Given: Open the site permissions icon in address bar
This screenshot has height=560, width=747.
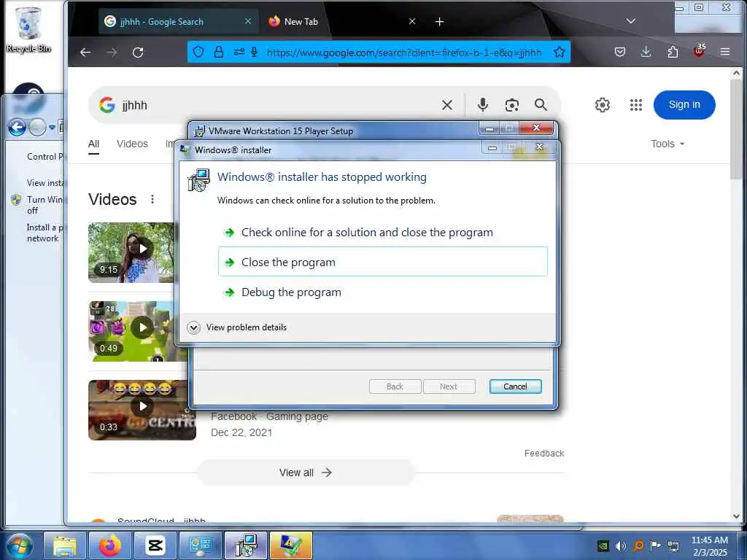Looking at the screenshot, I should point(239,52).
